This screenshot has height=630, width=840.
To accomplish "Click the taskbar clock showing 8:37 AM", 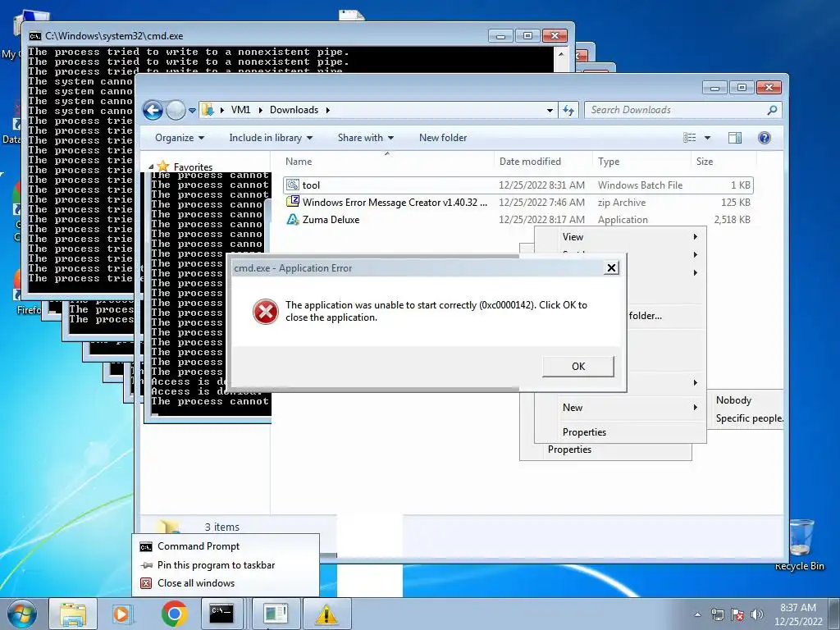I will tap(798, 614).
